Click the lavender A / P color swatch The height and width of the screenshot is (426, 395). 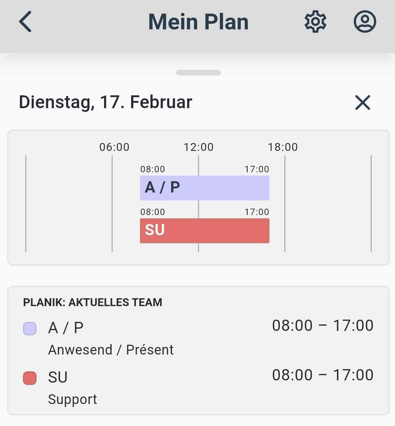point(30,328)
